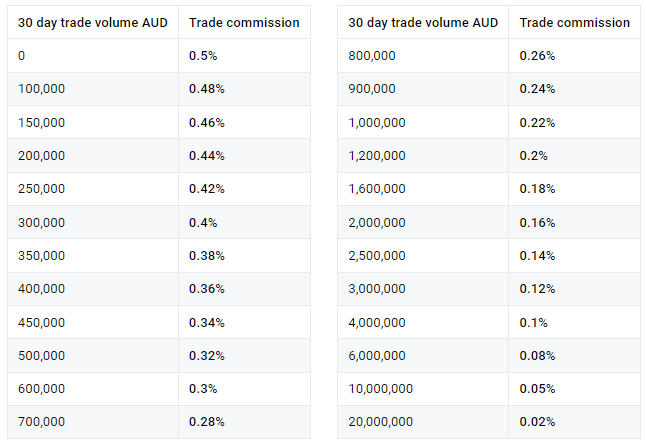The image size is (646, 447).
Task: Select the 0.5% trade commission cell
Action: point(203,56)
